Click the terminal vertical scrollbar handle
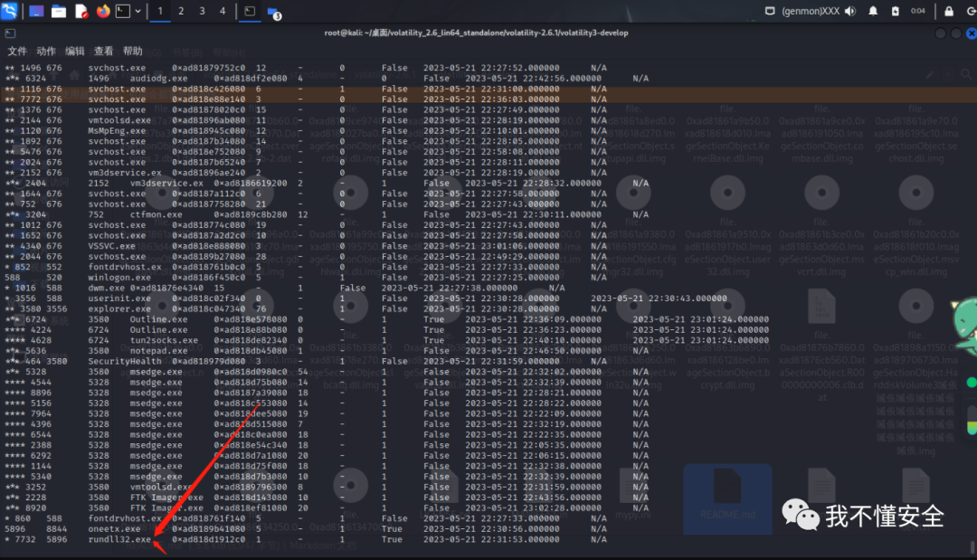977x560 pixels. point(972,547)
